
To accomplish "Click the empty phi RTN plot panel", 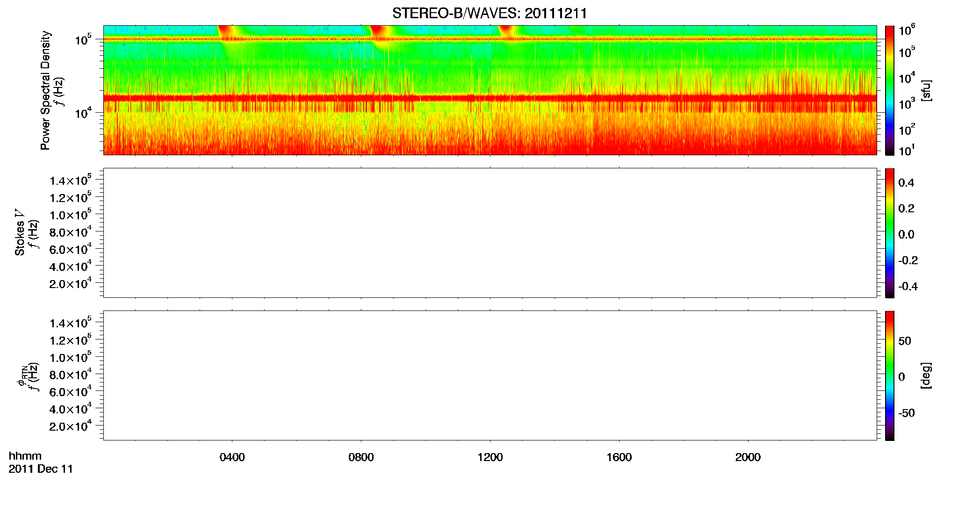I will (x=490, y=375).
